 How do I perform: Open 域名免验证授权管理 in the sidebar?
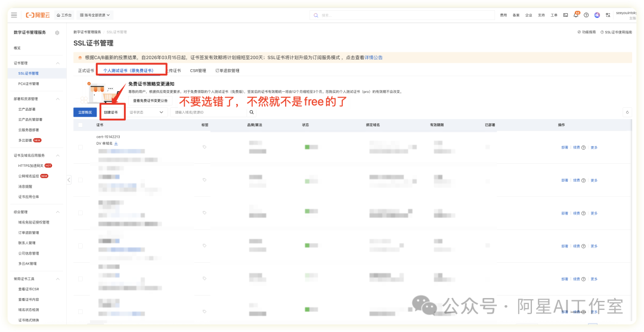tap(33, 222)
